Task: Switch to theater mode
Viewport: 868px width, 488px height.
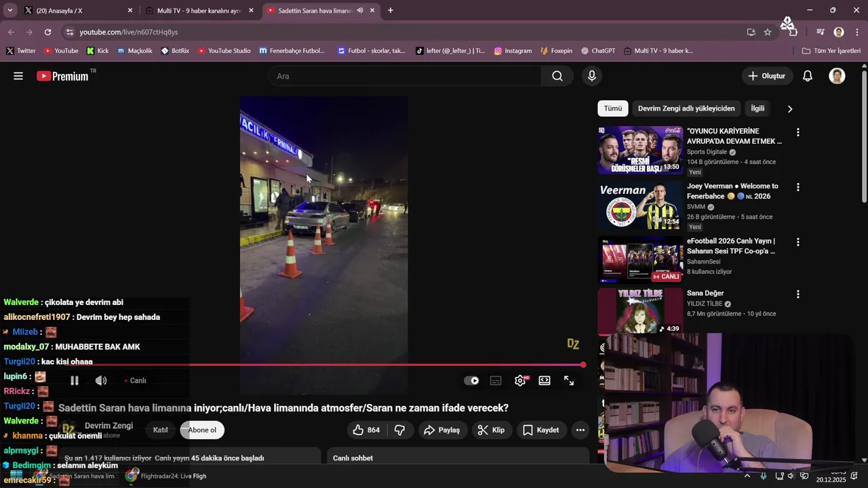Action: (x=545, y=381)
